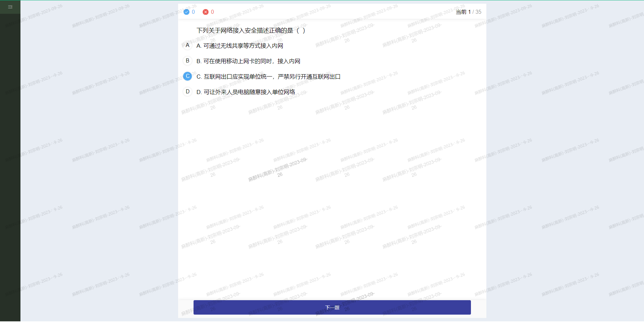Viewport: 644px width, 322px height.
Task: Toggle the highlighted C answer circle
Action: 187,76
